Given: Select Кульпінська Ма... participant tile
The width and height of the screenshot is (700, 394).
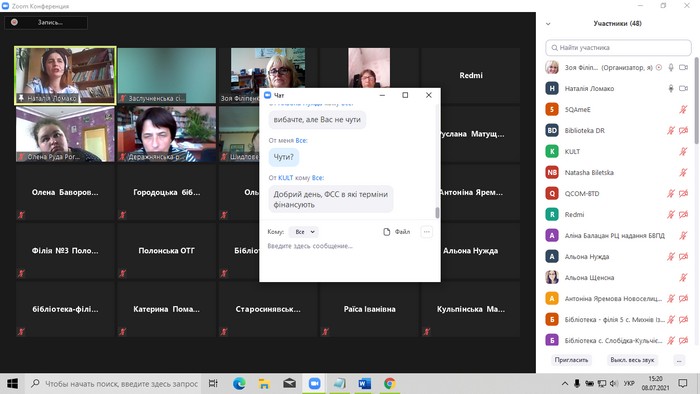Looking at the screenshot, I should point(471,309).
